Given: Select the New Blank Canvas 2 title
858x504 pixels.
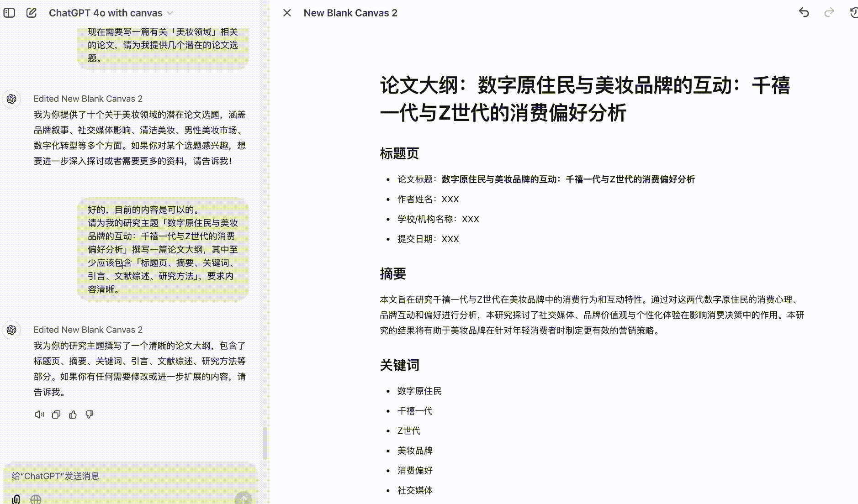Looking at the screenshot, I should (x=350, y=13).
